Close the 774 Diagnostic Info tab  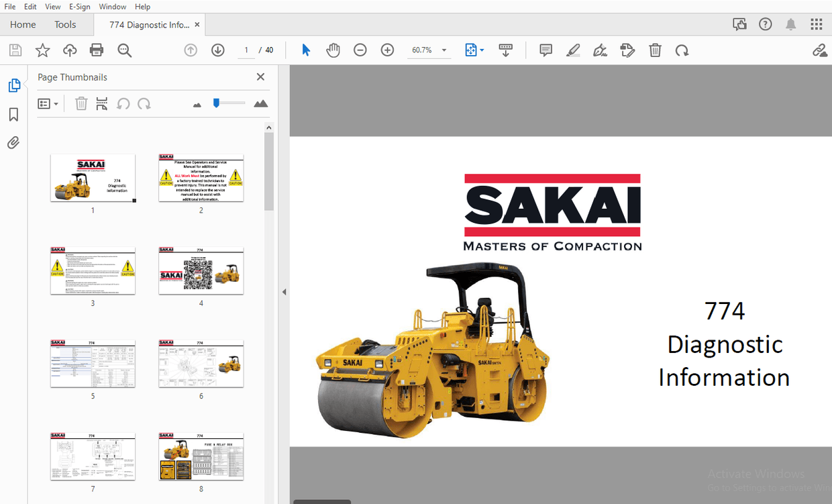pyautogui.click(x=197, y=25)
